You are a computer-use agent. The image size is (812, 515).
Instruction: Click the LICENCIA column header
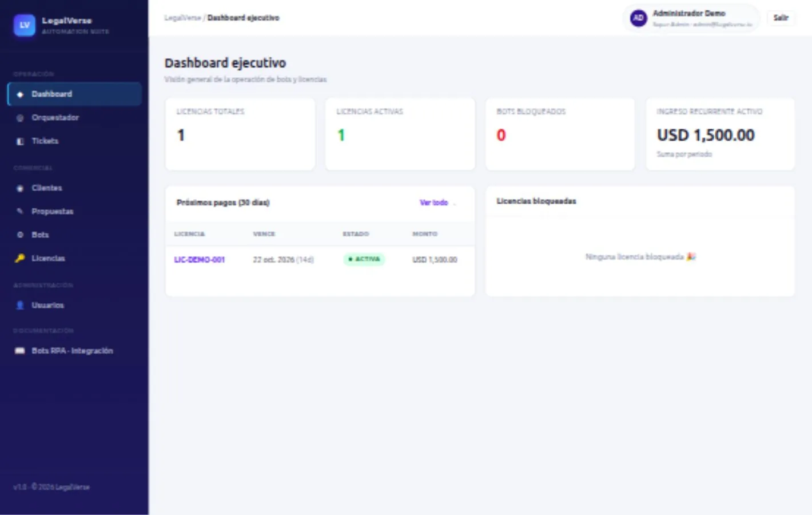189,234
